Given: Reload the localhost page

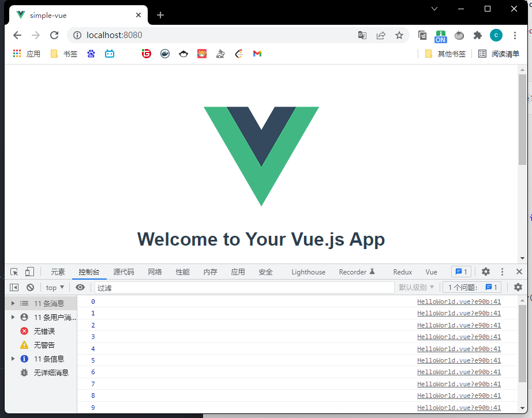Looking at the screenshot, I should coord(54,35).
